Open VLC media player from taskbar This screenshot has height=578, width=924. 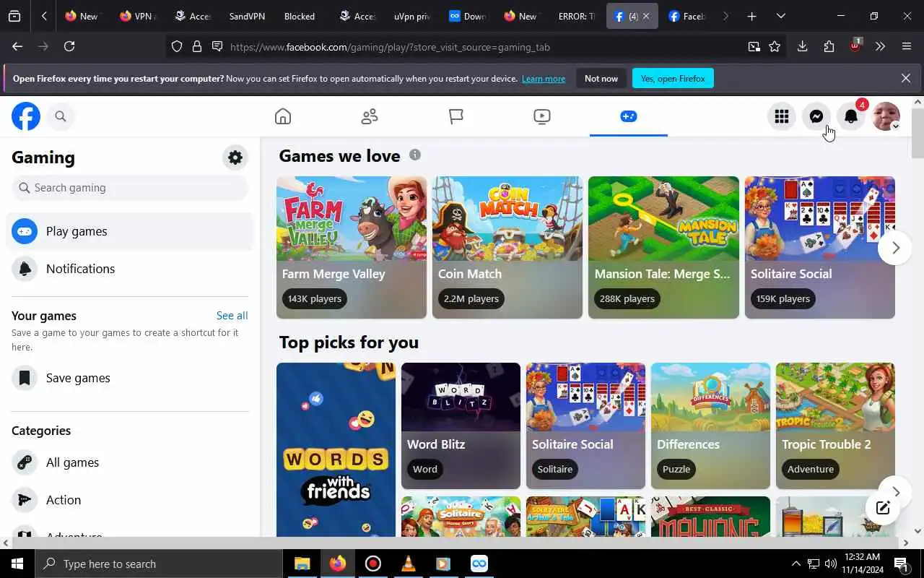point(409,564)
